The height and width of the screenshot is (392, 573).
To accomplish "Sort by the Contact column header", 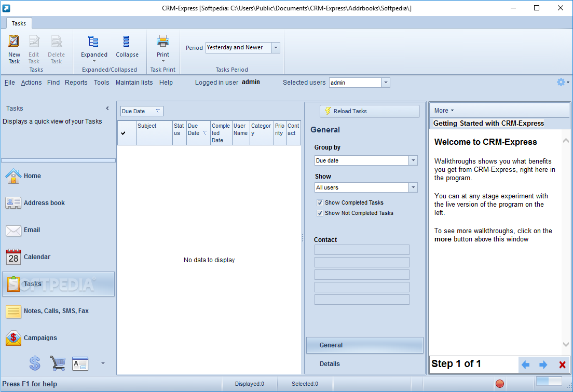I will pos(293,133).
